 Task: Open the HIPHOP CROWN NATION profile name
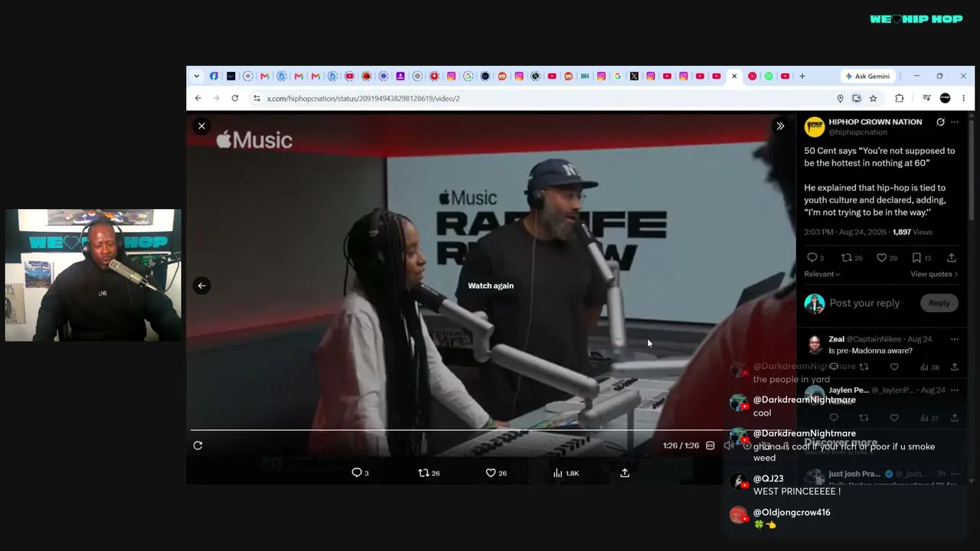[x=875, y=122]
